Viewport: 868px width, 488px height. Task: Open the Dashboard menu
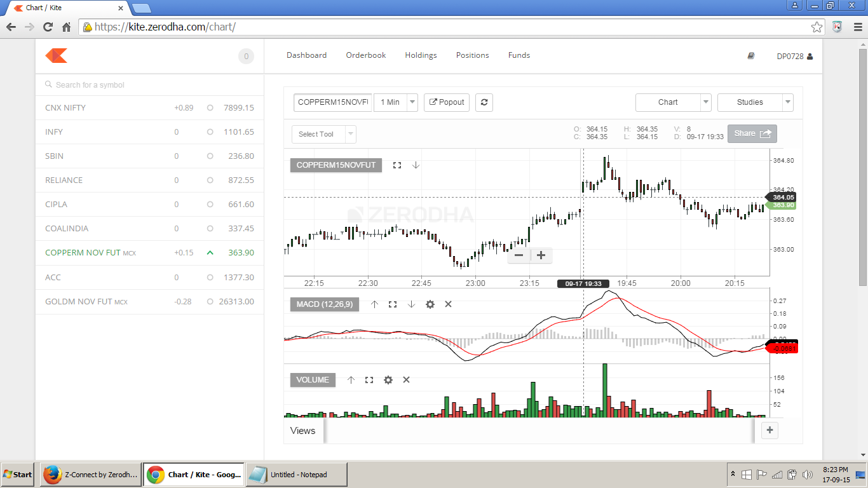click(306, 55)
